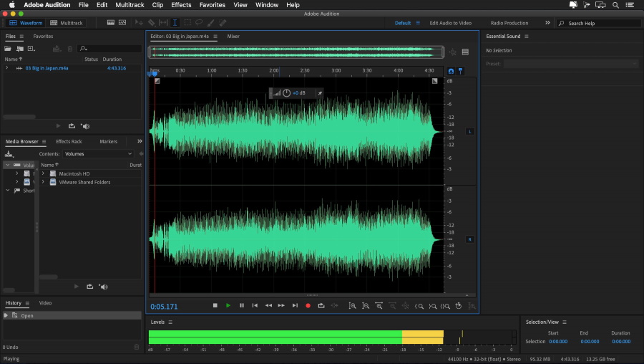Click the Record button in transport controls
This screenshot has width=644, height=364.
(x=308, y=305)
